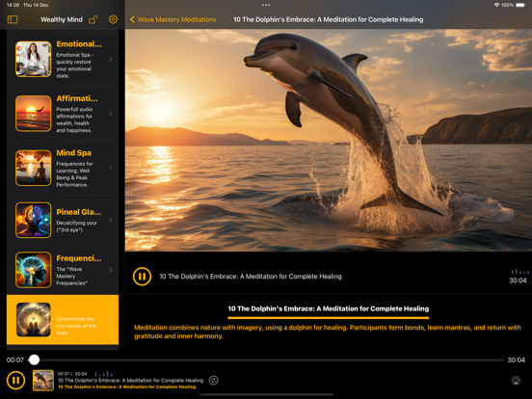
Task: Click the underlined Dolphin's Embrace heading
Action: 328,308
